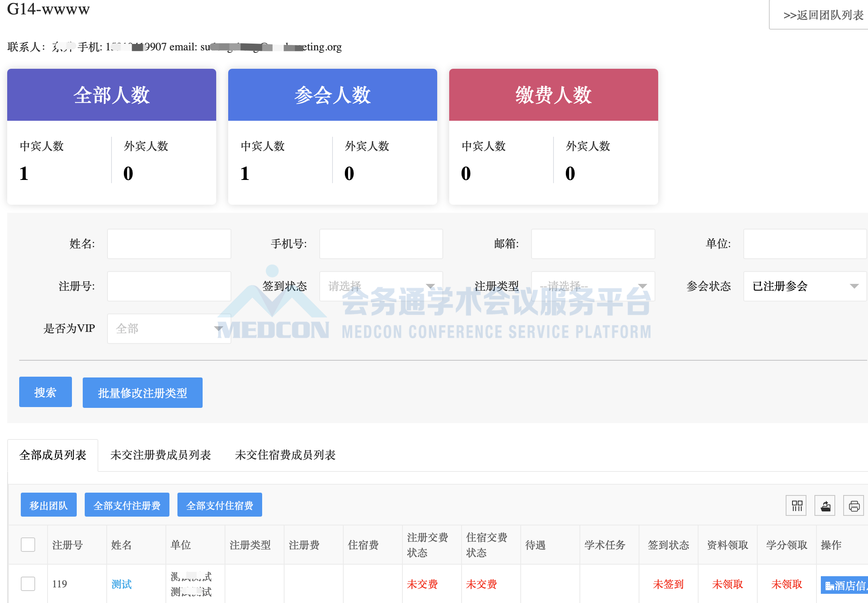Image resolution: width=868 pixels, height=603 pixels.
Task: Focus the 单位 input field
Action: click(x=805, y=244)
